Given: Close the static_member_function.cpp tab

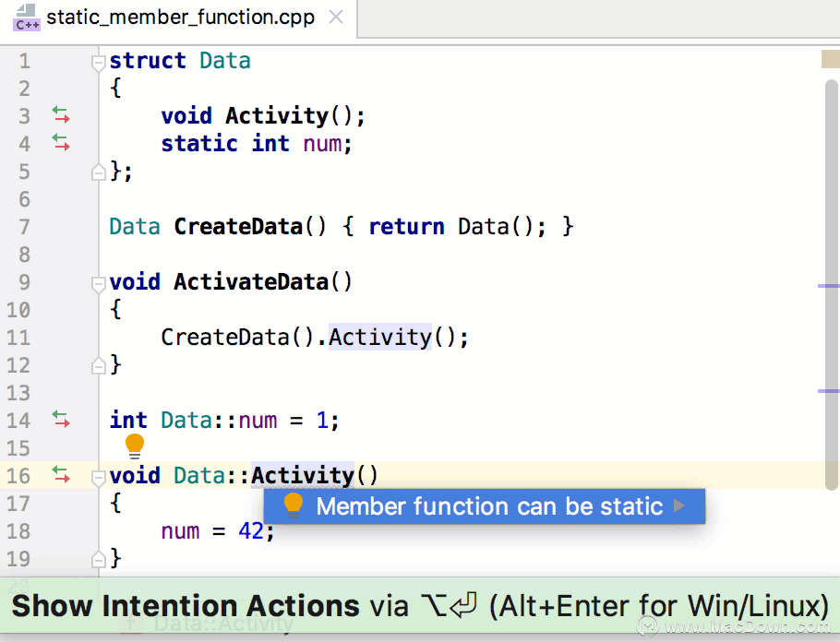Looking at the screenshot, I should point(336,18).
